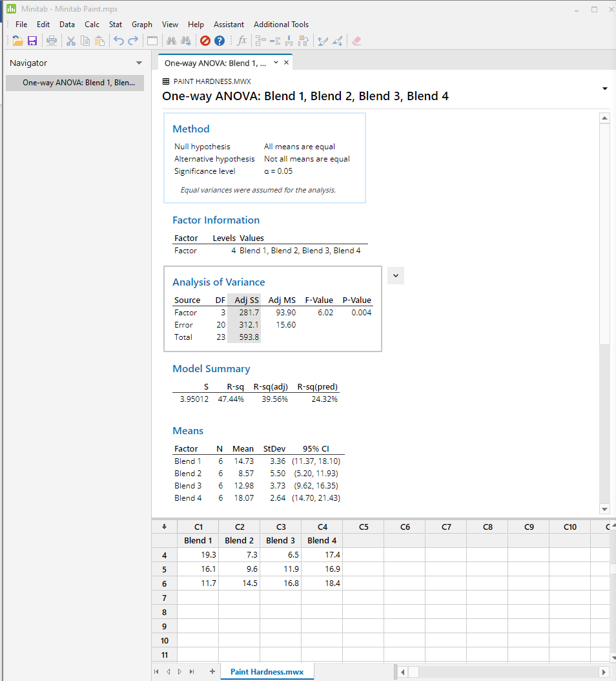Open a worksheet file with the Open icon
Screen dimensions: 616x681
[17, 41]
